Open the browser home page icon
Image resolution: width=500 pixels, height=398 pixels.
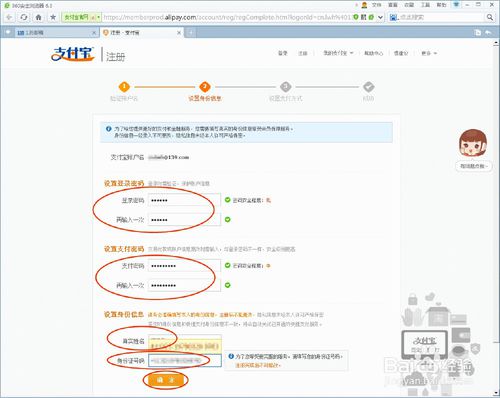(x=38, y=17)
